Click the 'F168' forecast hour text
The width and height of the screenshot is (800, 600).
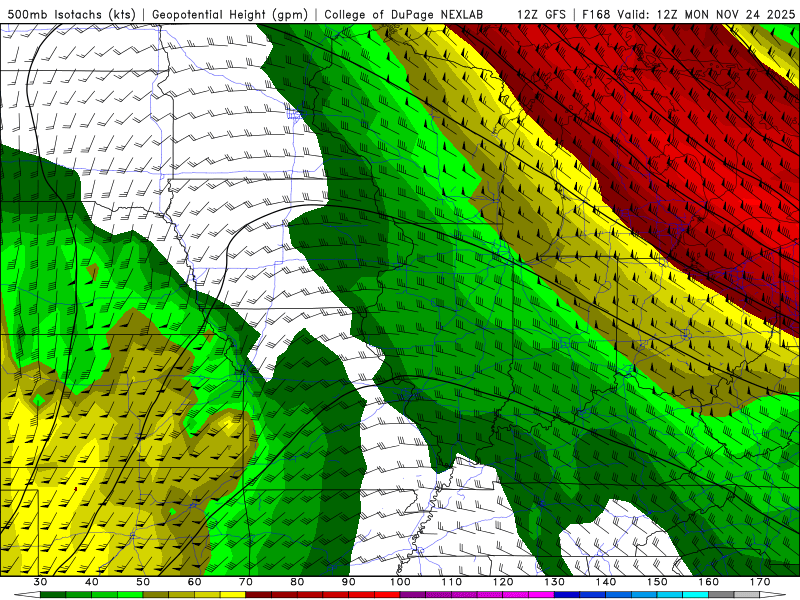click(596, 14)
